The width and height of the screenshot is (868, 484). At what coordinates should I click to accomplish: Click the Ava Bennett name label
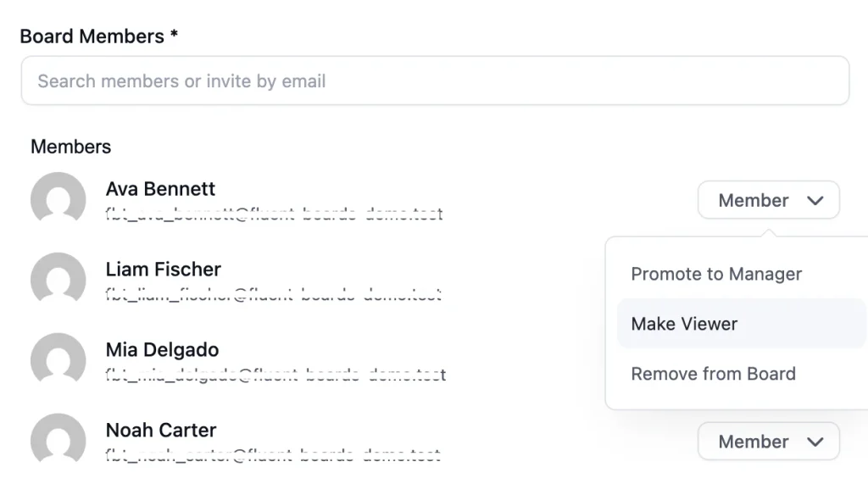pyautogui.click(x=160, y=189)
